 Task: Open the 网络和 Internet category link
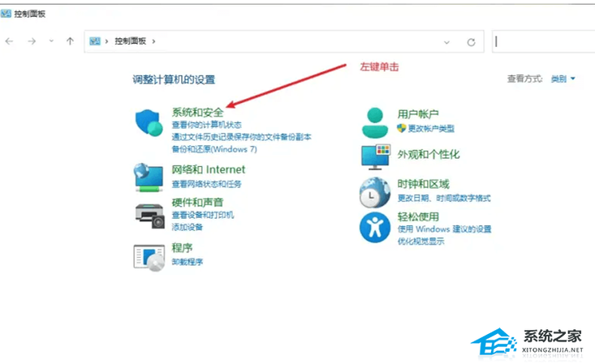click(x=209, y=169)
